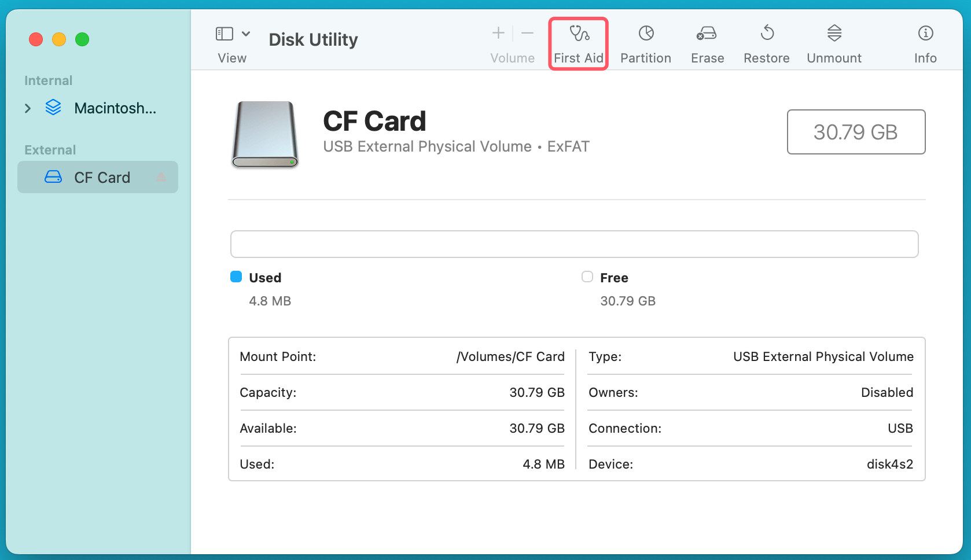
Task: Add a new Volume
Action: pyautogui.click(x=497, y=33)
